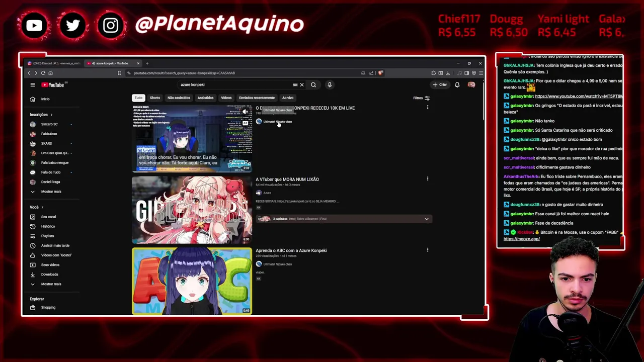Click the magnifier search button

[313, 85]
